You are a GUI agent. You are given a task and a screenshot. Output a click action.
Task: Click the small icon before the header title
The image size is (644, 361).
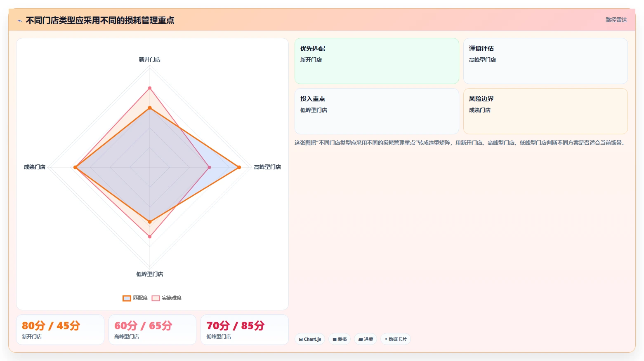[x=19, y=21]
